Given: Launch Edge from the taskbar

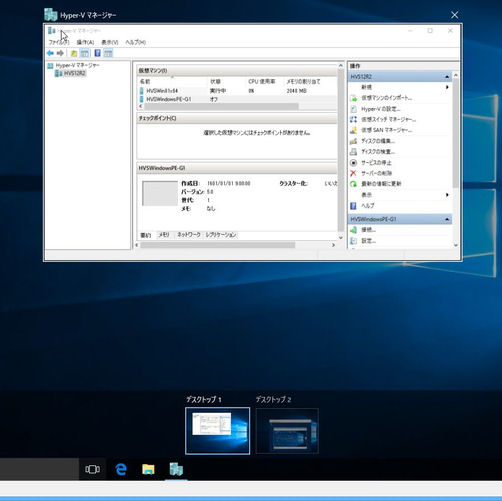Looking at the screenshot, I should point(121,469).
